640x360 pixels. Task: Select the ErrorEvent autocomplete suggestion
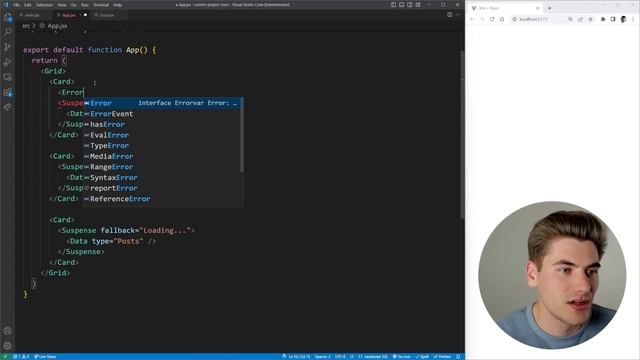[163, 114]
